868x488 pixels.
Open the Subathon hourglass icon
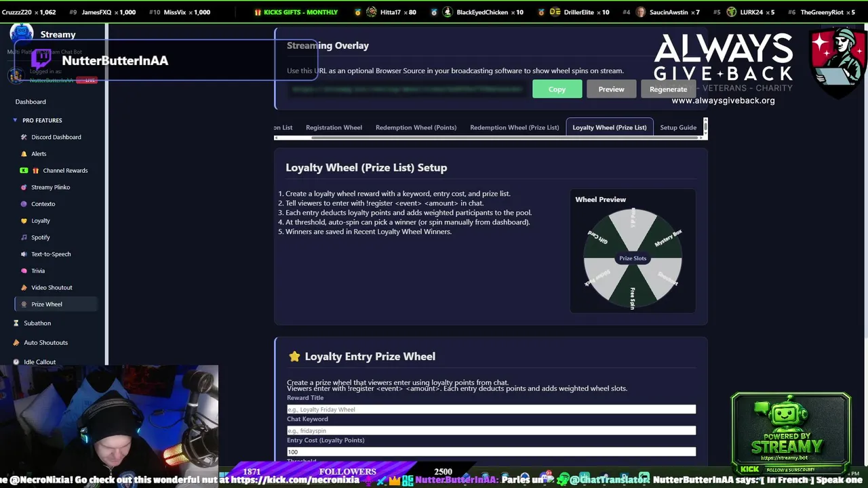pos(16,323)
